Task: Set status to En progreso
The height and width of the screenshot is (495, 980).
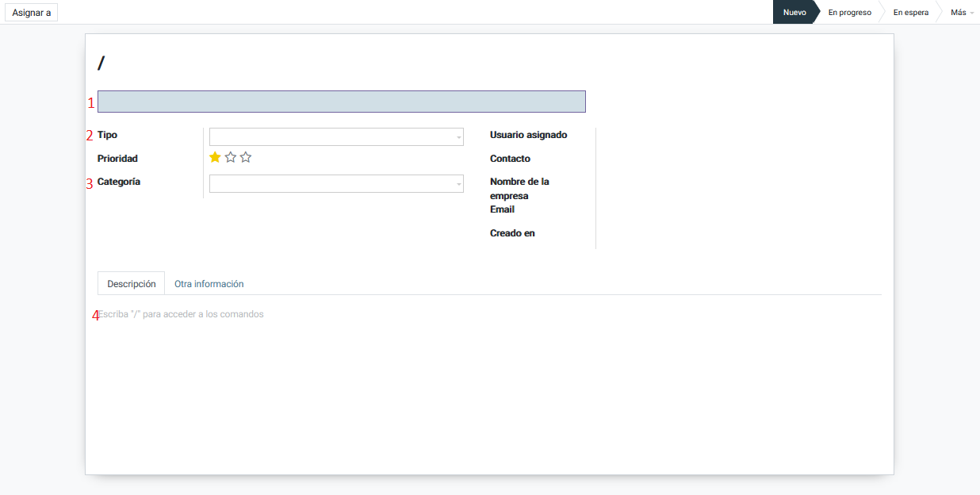Action: 849,13
